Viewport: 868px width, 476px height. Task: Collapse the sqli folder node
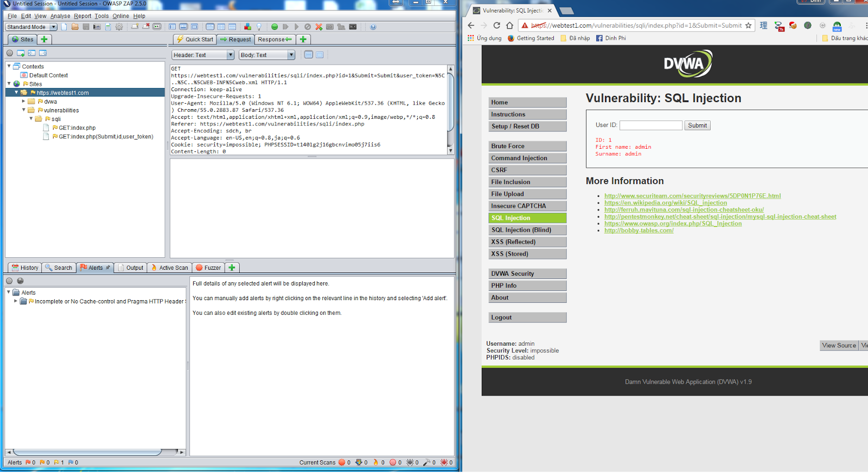click(x=31, y=118)
